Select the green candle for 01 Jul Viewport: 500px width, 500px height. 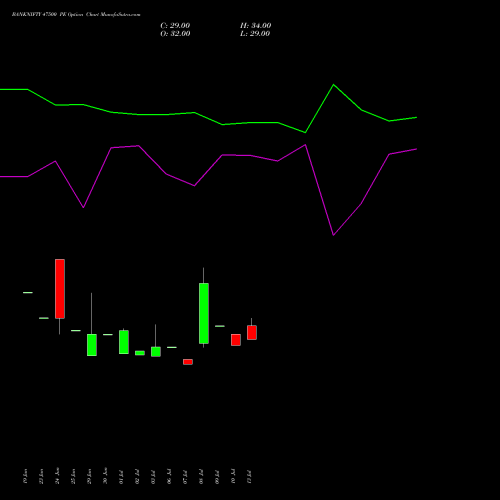[x=124, y=342]
